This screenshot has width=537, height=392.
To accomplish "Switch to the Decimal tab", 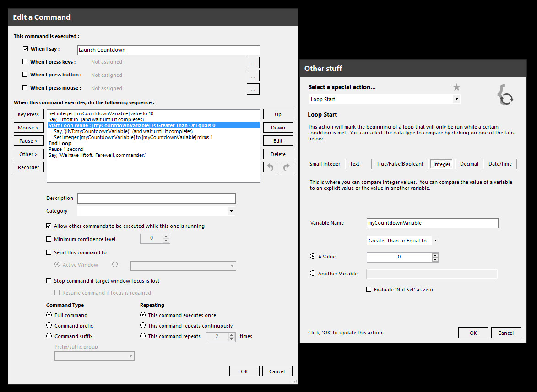I will tap(469, 164).
